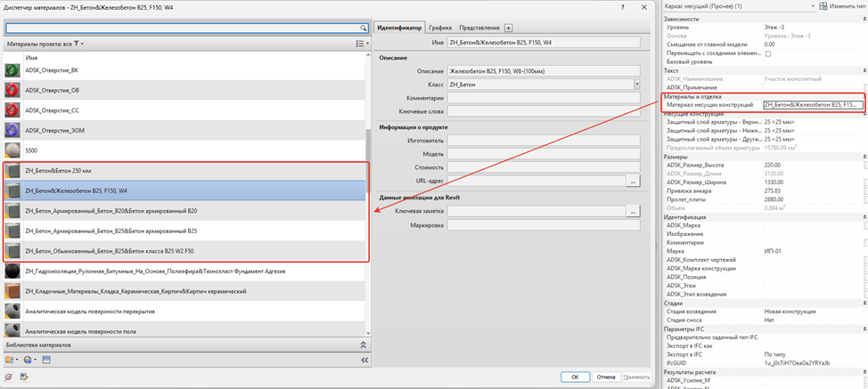Click icon of Армированный_Бетон_B20 material
The image size is (868, 389).
pyautogui.click(x=12, y=211)
